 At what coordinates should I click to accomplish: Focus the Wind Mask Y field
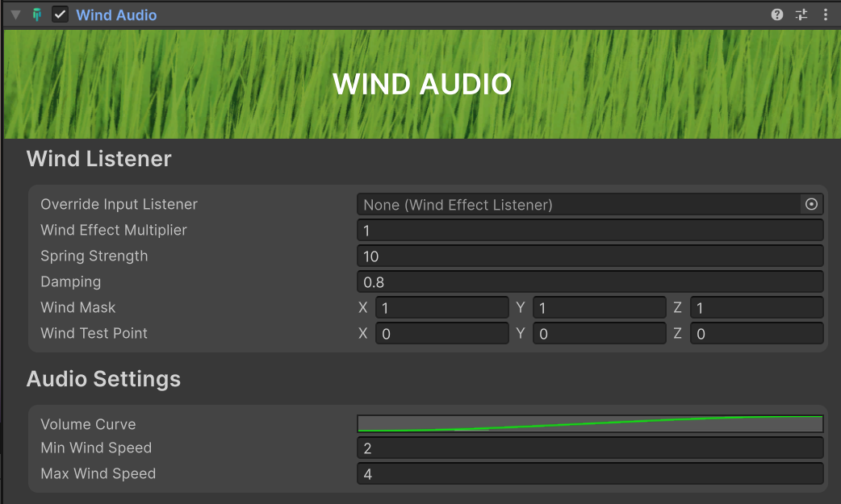coord(599,308)
